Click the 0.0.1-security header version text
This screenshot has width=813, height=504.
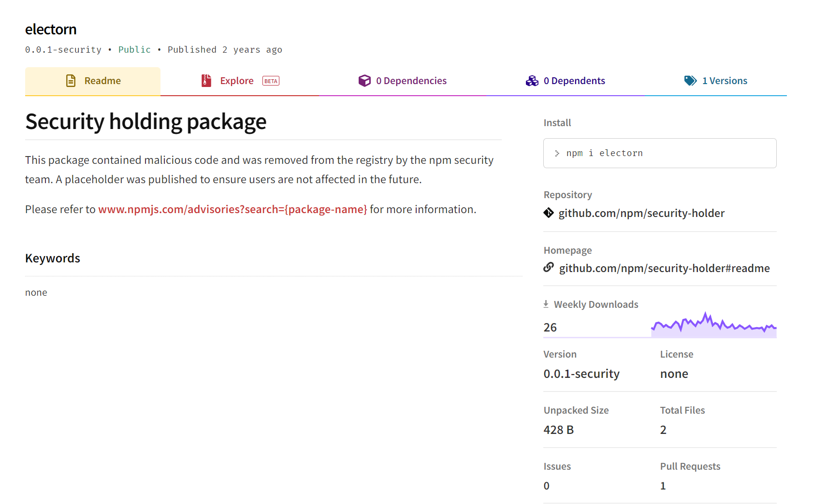coord(63,50)
